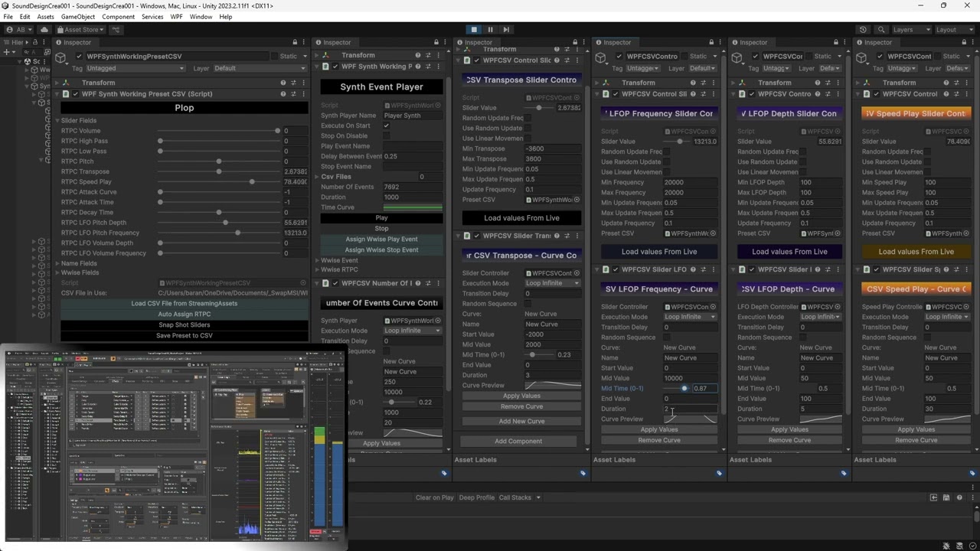Click the Auto Assign RTPC button
980x551 pixels.
pos(184,315)
